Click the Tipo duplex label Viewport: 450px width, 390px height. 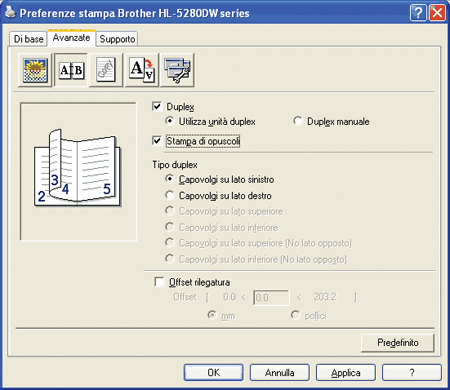tap(175, 165)
